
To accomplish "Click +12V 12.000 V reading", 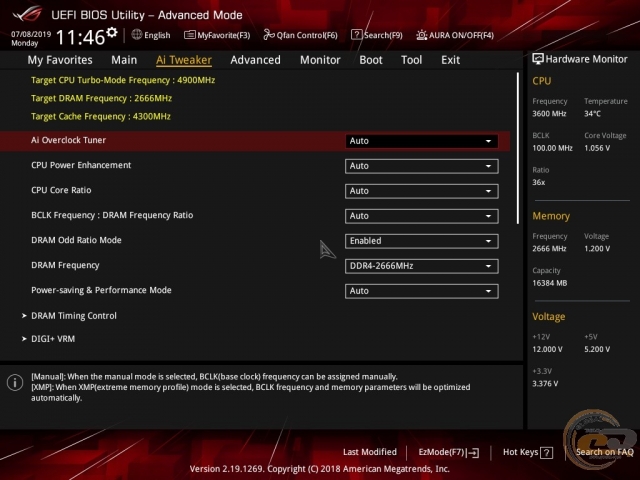I will 547,349.
